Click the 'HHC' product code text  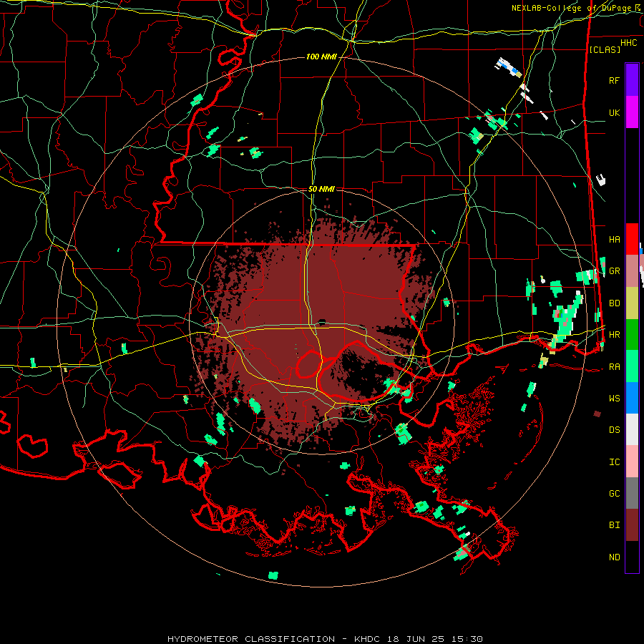(629, 43)
